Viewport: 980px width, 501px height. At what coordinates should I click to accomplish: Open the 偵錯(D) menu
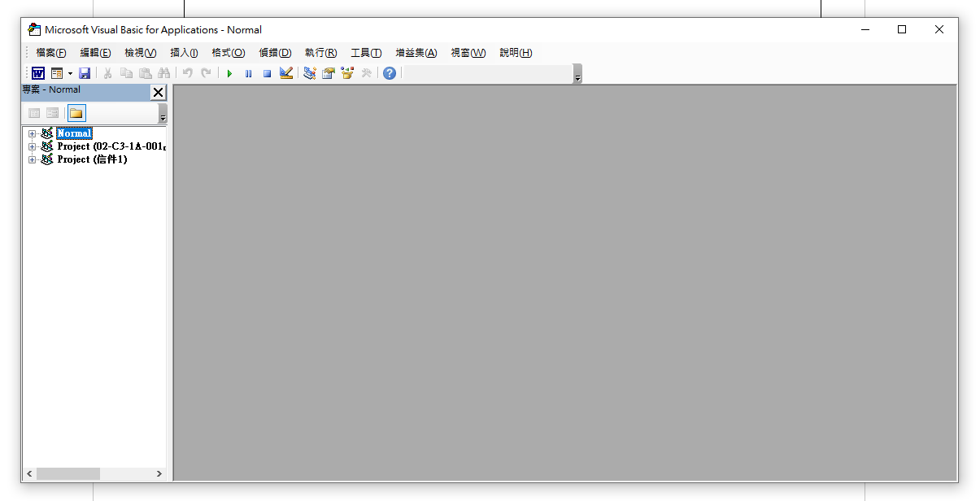(275, 53)
